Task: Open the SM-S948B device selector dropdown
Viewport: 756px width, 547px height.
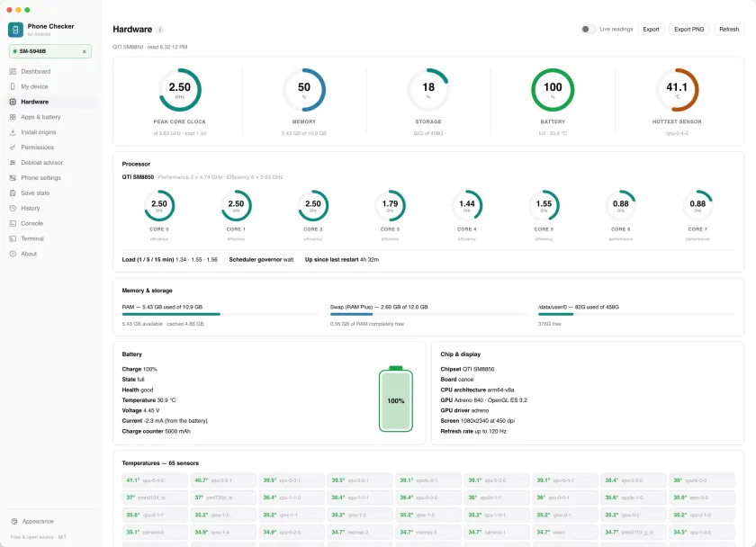Action: click(50, 51)
